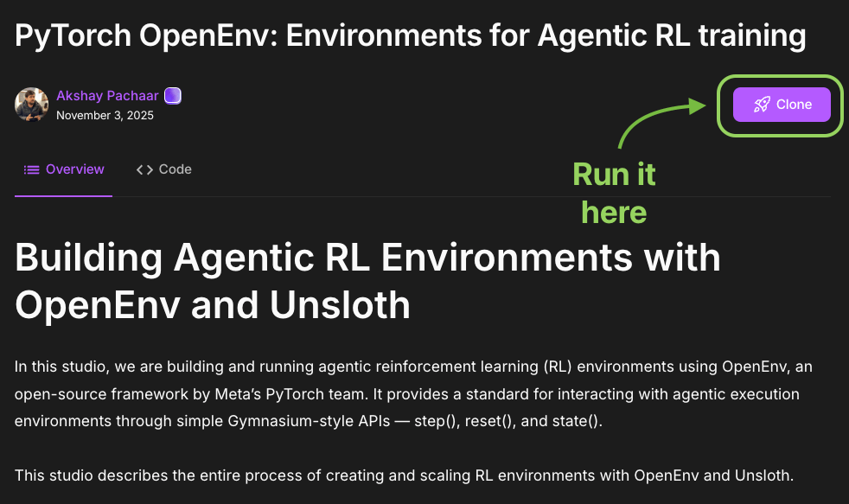
Task: Click the purple badge beside author name
Action: click(173, 96)
